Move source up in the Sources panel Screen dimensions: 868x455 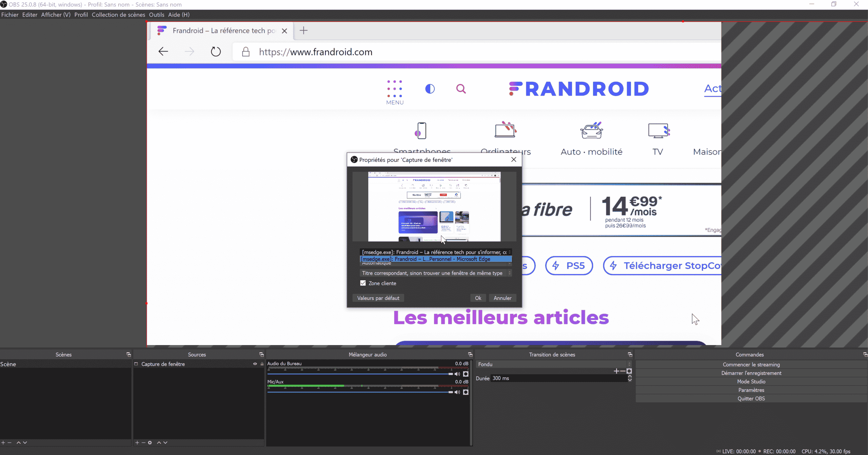click(159, 442)
